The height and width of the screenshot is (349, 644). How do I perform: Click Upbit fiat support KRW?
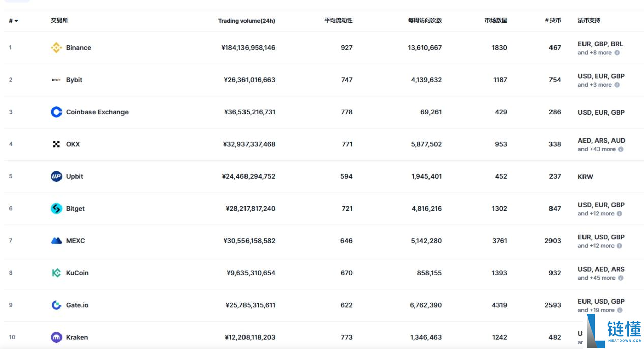586,177
